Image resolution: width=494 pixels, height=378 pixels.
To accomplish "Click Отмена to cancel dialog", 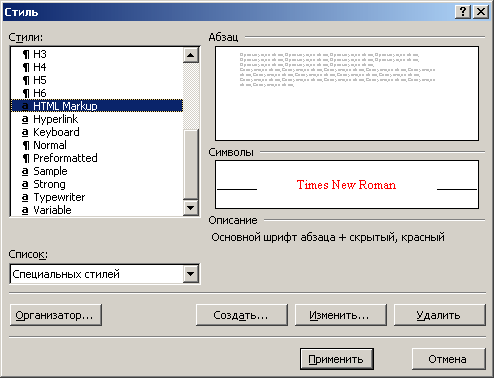I will tap(448, 359).
